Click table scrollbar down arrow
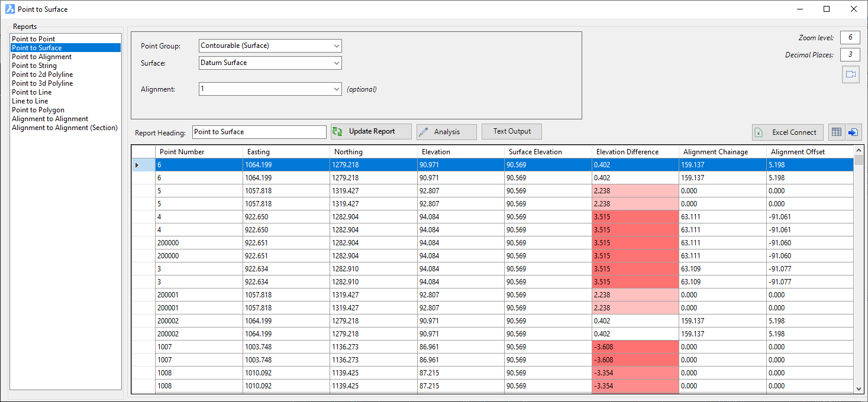 (859, 389)
